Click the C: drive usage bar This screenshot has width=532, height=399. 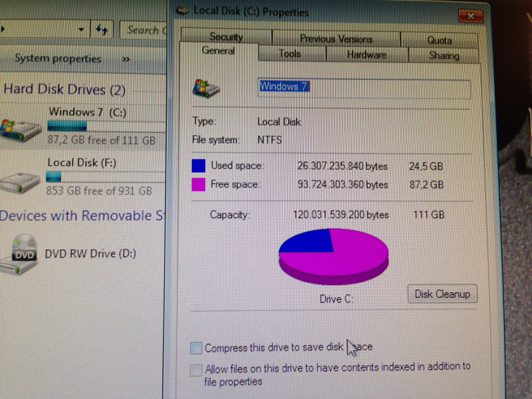pyautogui.click(x=106, y=126)
